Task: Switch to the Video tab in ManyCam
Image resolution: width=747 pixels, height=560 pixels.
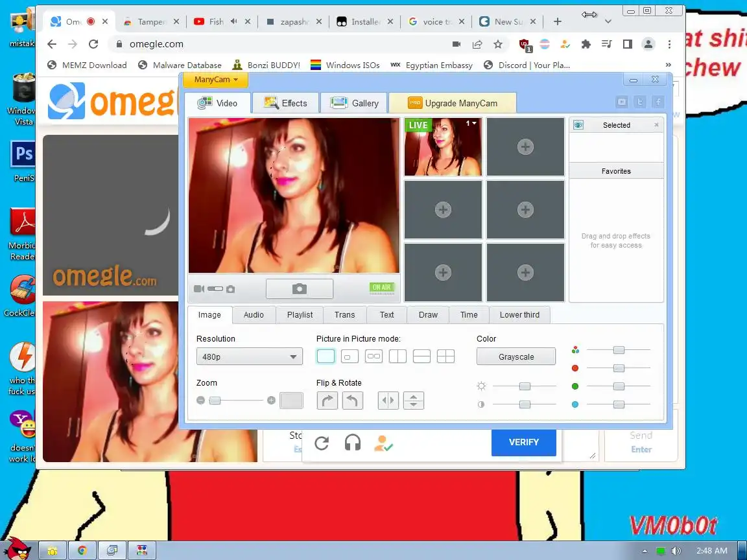Action: tap(218, 103)
